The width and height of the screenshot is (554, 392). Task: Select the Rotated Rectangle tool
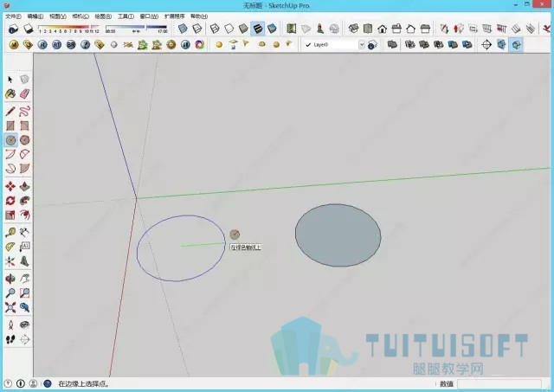click(x=24, y=125)
